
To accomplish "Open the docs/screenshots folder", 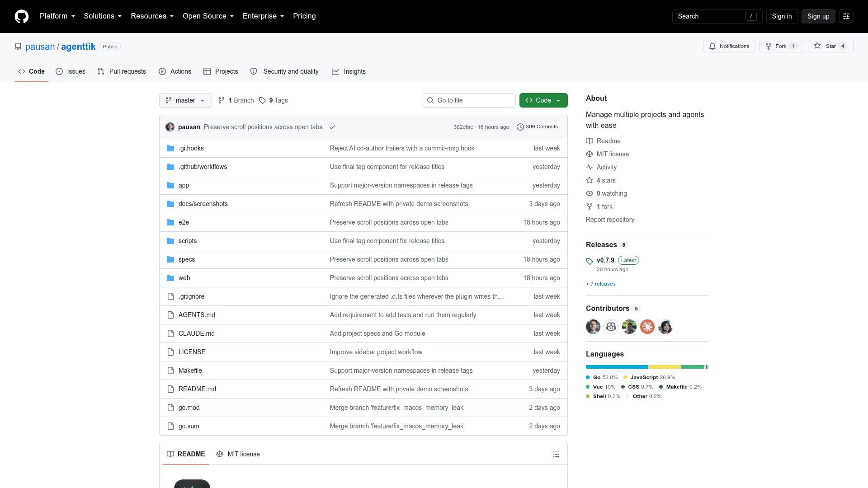I will (x=203, y=204).
